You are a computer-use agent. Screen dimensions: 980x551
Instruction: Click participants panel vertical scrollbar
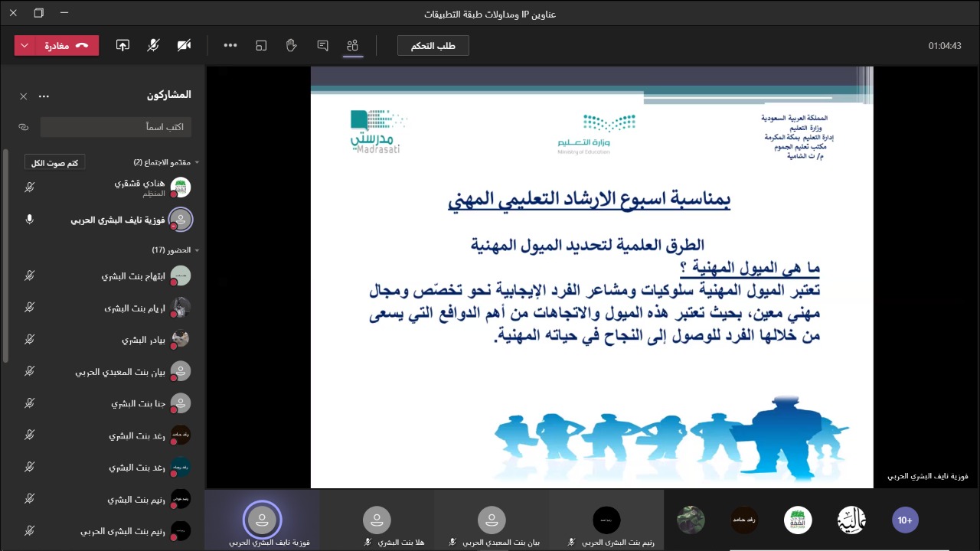click(6, 256)
